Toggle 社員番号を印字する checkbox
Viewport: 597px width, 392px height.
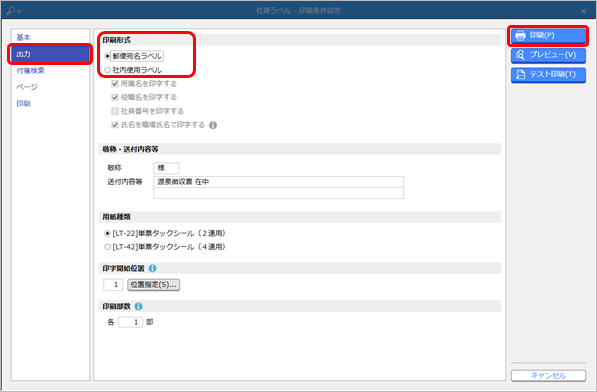(x=115, y=111)
